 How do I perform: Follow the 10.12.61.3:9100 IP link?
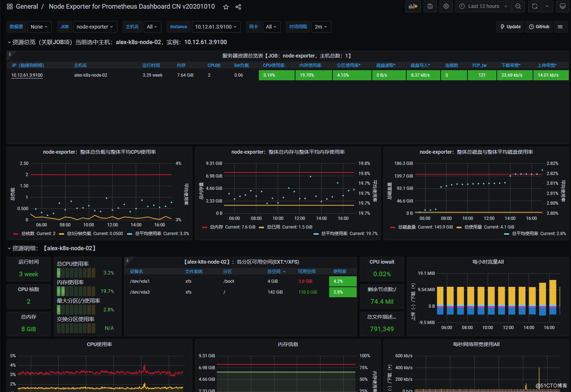point(27,75)
